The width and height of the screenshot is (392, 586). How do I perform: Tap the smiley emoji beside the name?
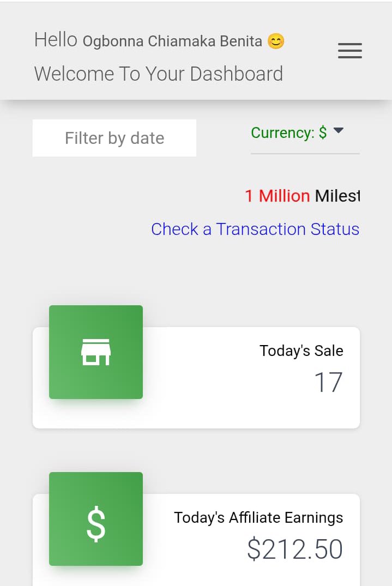(276, 41)
